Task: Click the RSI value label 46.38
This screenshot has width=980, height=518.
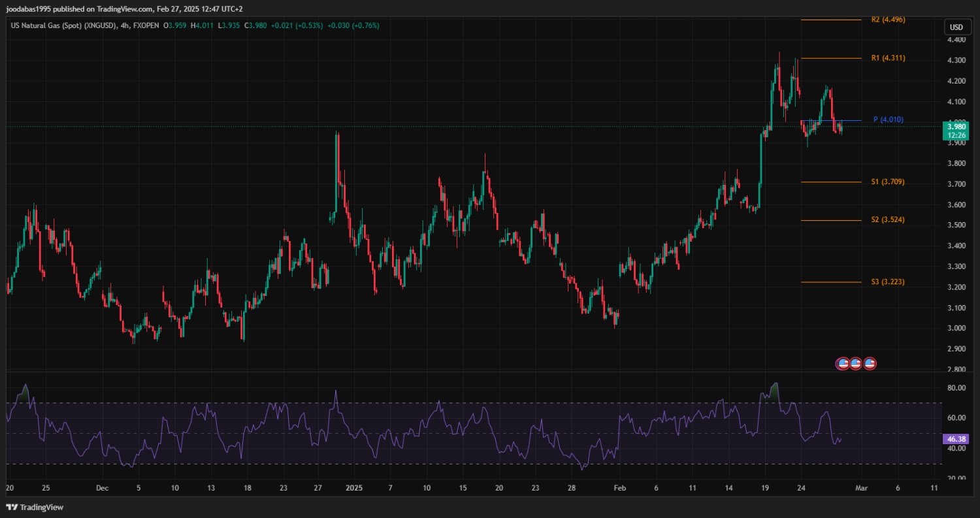Action: point(955,440)
